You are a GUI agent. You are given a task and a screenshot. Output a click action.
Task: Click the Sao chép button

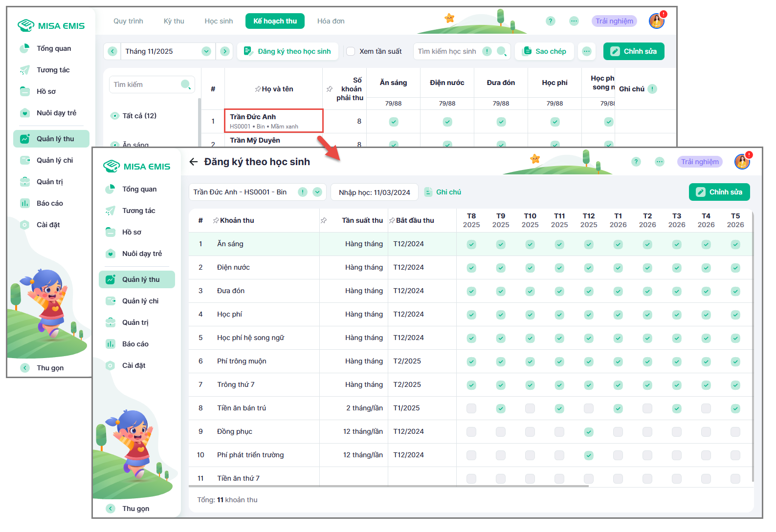(545, 51)
